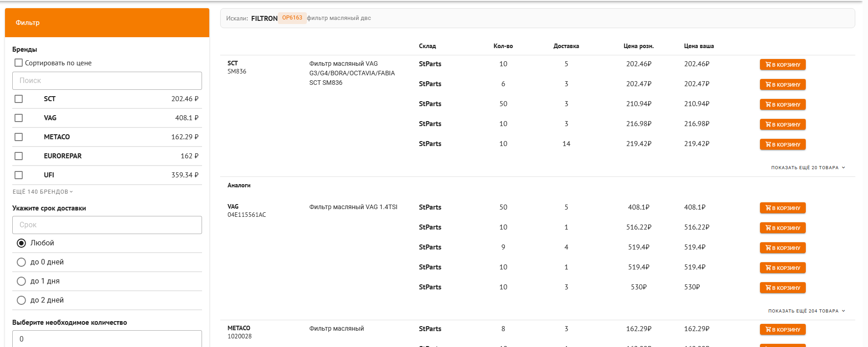Image resolution: width=868 pixels, height=347 pixels.
Task: Open METACO 1020028 product entry
Action: [x=239, y=332]
